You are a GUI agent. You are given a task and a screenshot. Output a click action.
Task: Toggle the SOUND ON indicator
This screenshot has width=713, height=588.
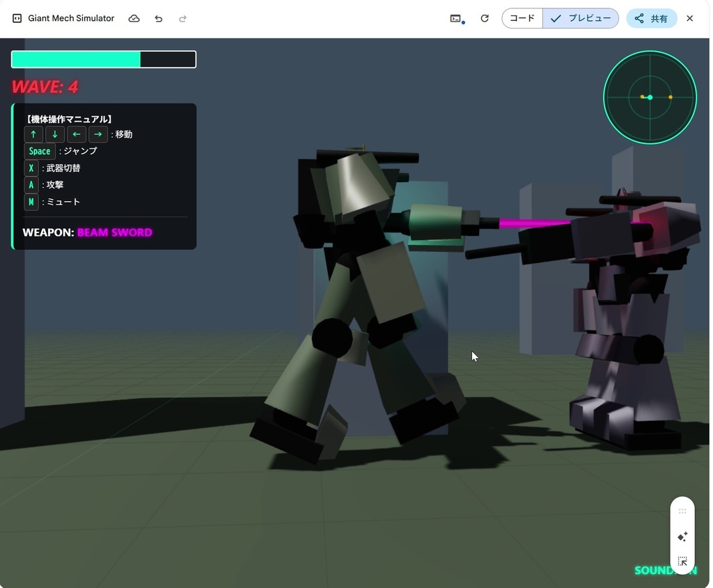665,571
